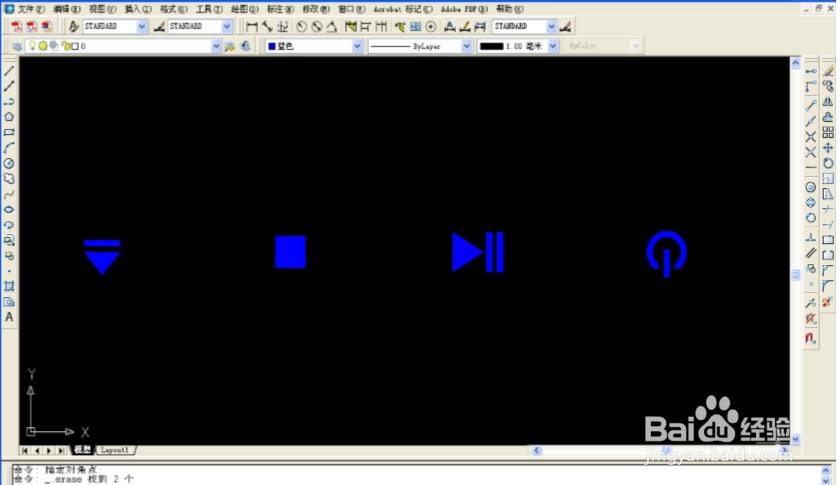Expand the dimension style STANDARD dropdown

coord(227,26)
